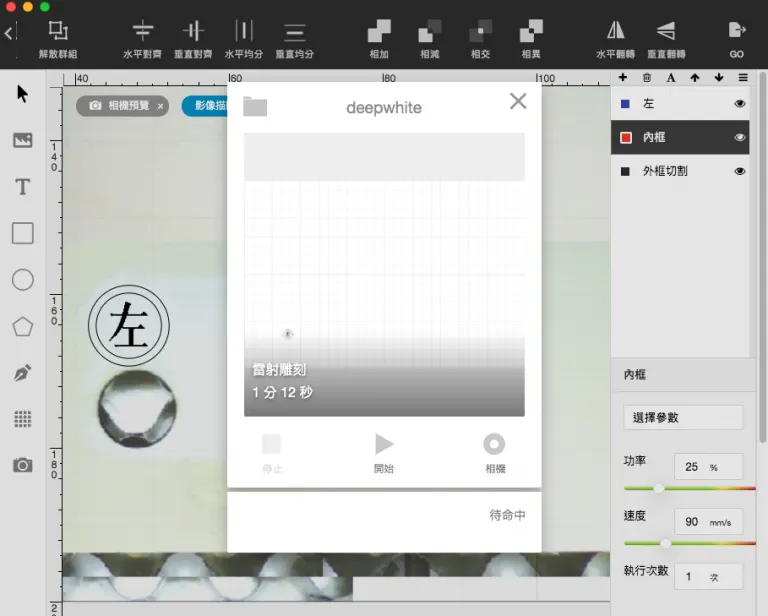Move layer up with up arrow

pyautogui.click(x=695, y=77)
